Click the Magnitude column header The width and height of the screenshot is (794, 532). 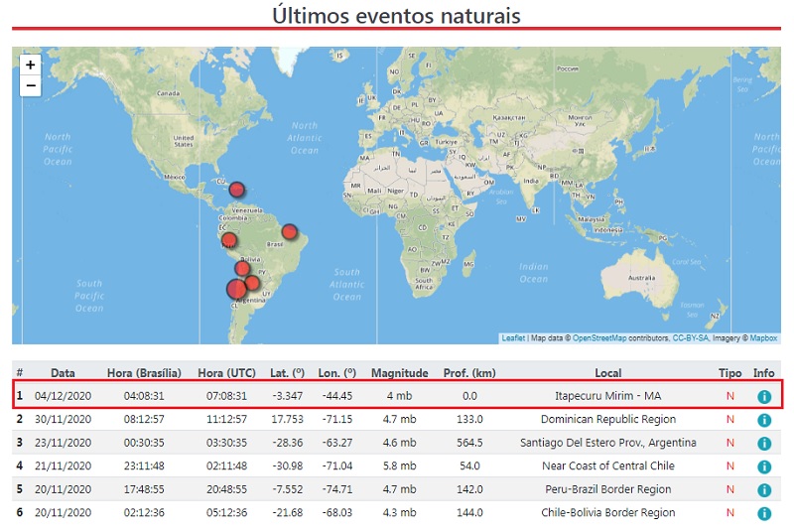[x=399, y=373]
